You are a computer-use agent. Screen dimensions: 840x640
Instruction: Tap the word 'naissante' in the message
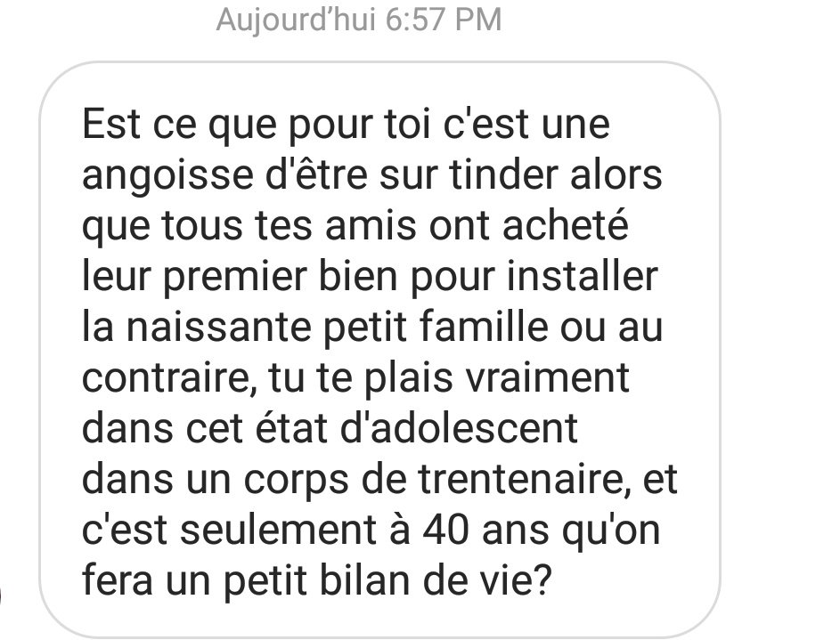coord(218,327)
